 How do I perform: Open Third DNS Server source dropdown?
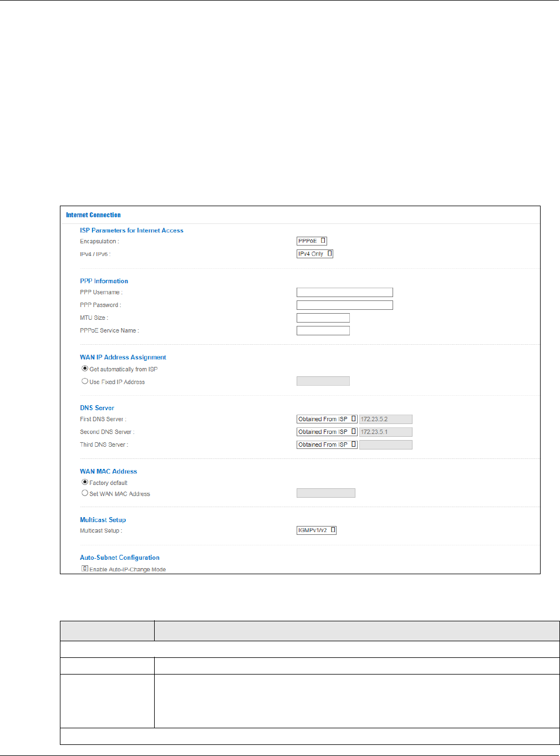click(327, 445)
